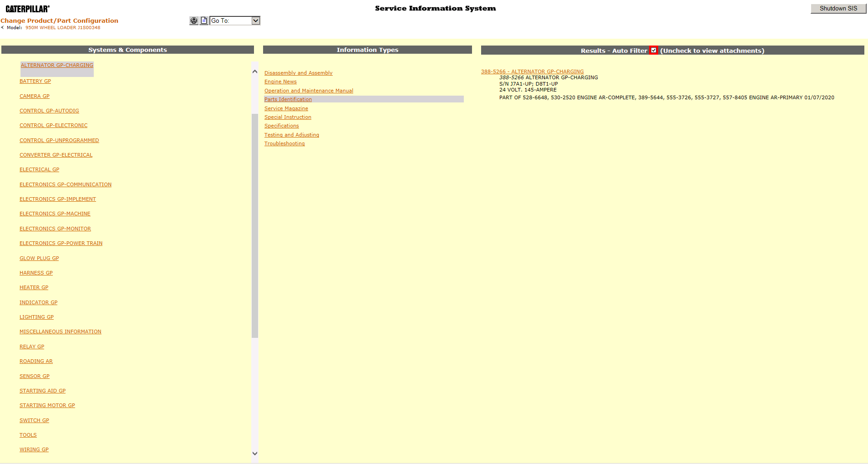868x464 pixels.
Task: Select HARNESS GP
Action: [x=36, y=273]
